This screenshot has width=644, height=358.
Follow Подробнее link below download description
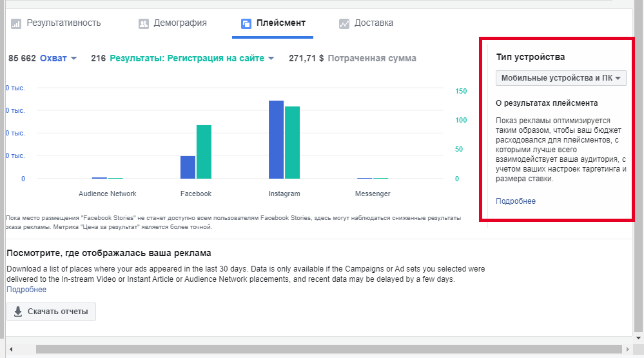click(x=26, y=290)
